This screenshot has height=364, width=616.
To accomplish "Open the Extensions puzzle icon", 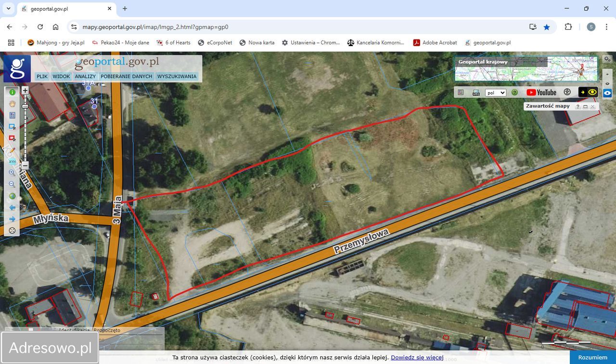I will tap(568, 27).
